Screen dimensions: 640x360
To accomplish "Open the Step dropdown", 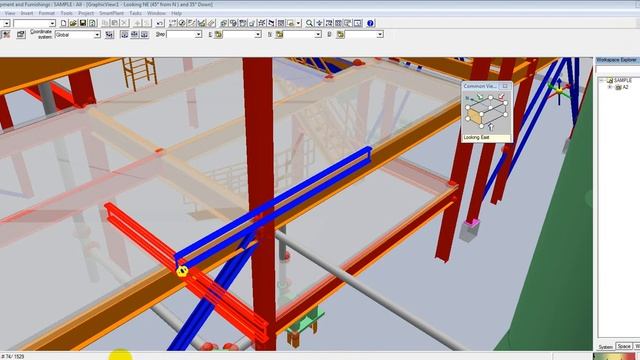I will [198, 35].
